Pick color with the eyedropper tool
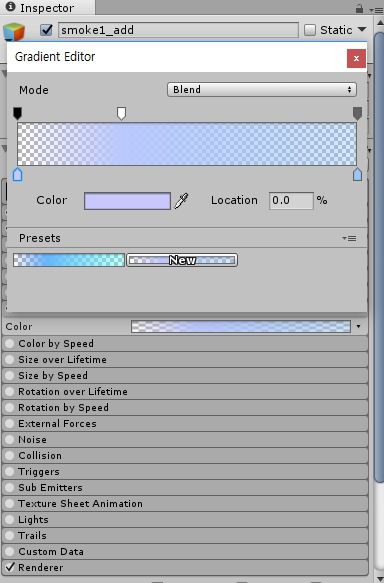This screenshot has height=583, width=384. (x=181, y=201)
